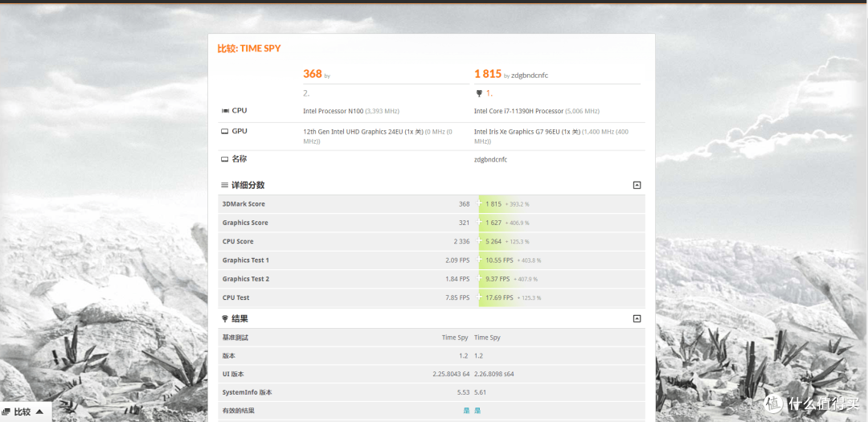Click the 结果 lightbulb icon
Screen dimensions: 868x422
click(x=225, y=318)
